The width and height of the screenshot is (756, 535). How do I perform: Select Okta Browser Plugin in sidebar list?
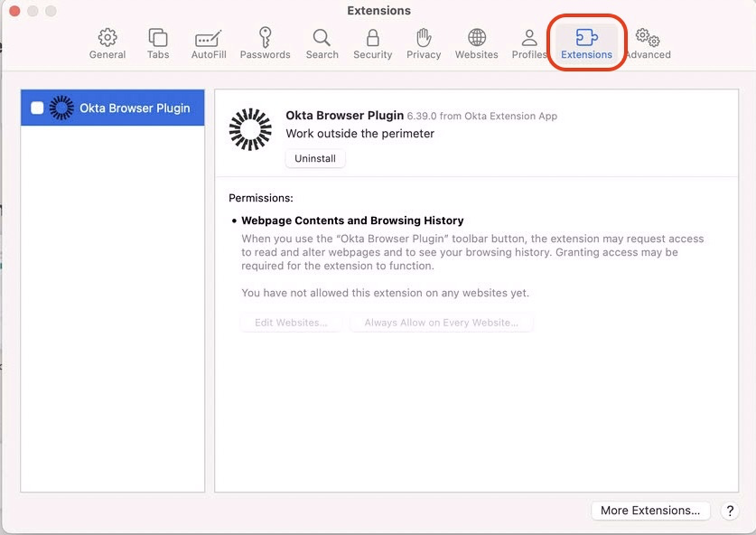pyautogui.click(x=112, y=108)
